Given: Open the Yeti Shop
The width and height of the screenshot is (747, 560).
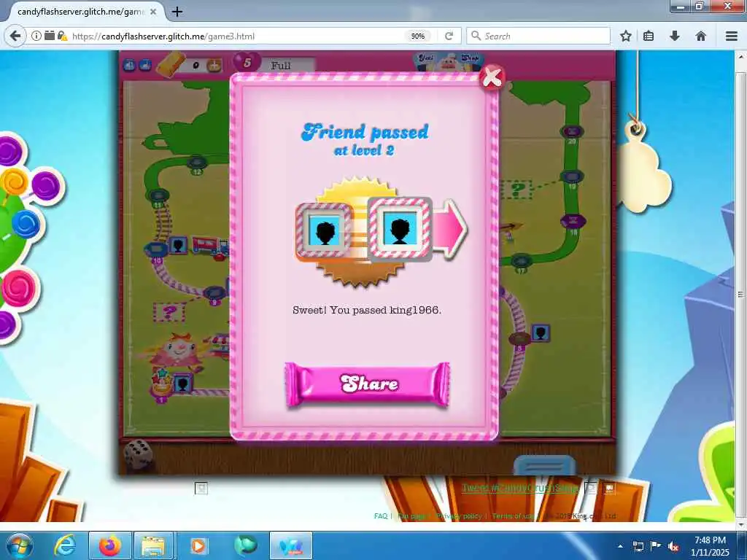Looking at the screenshot, I should pos(449,61).
